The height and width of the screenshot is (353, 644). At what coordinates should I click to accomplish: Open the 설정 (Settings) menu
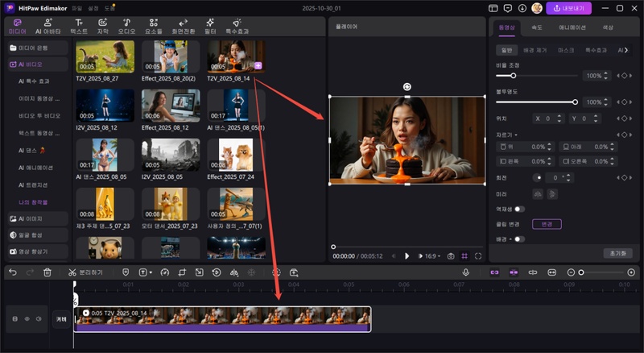(x=92, y=8)
